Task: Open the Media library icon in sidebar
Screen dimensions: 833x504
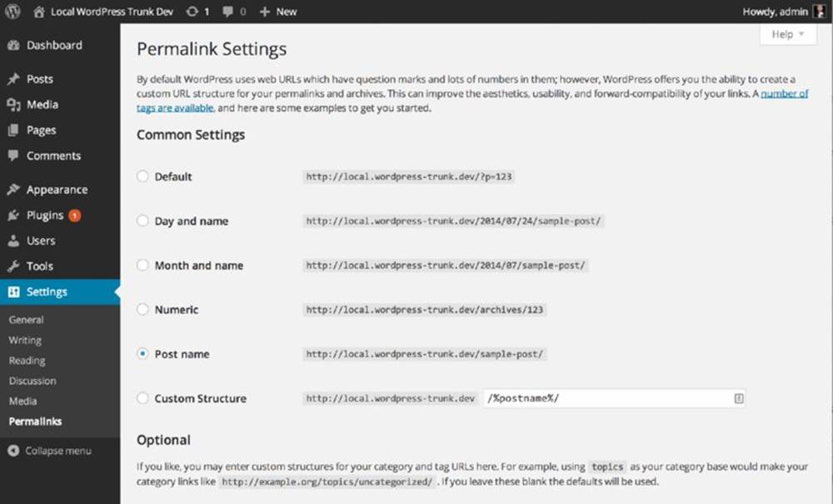Action: click(x=14, y=105)
